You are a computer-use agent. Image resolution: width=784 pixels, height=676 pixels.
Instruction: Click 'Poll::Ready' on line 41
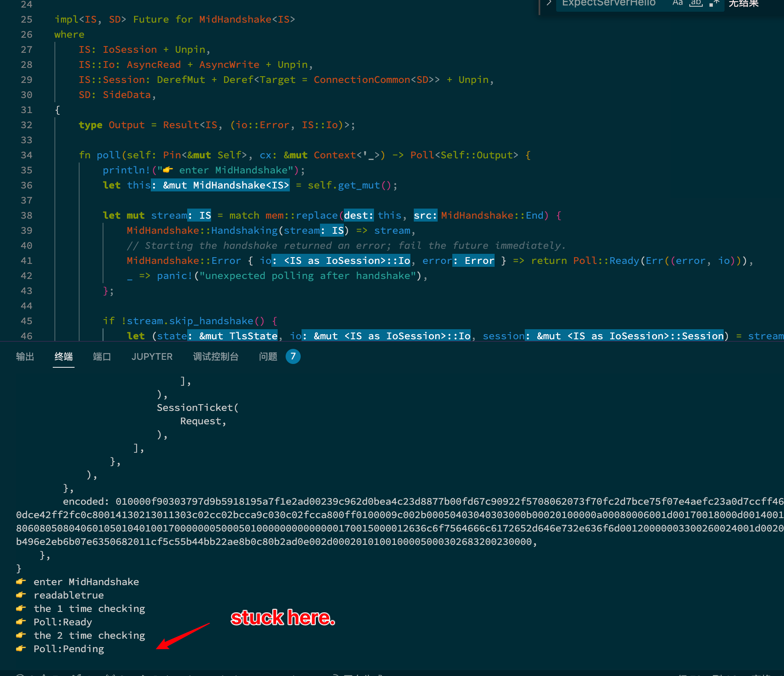[x=606, y=261]
